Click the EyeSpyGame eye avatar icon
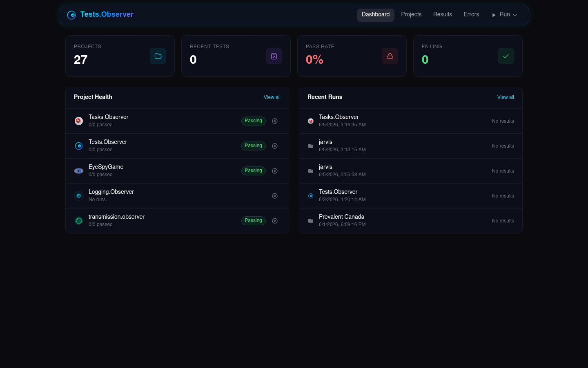Image resolution: width=588 pixels, height=368 pixels. coord(79,171)
